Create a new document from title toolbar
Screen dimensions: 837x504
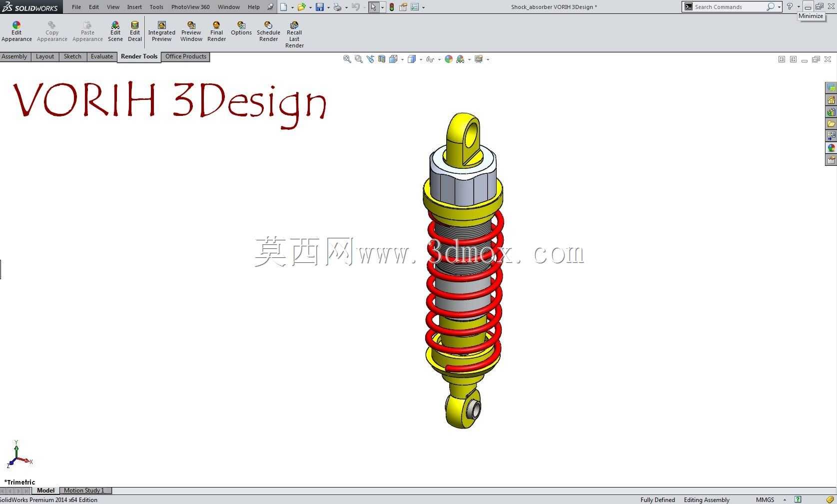pos(284,7)
